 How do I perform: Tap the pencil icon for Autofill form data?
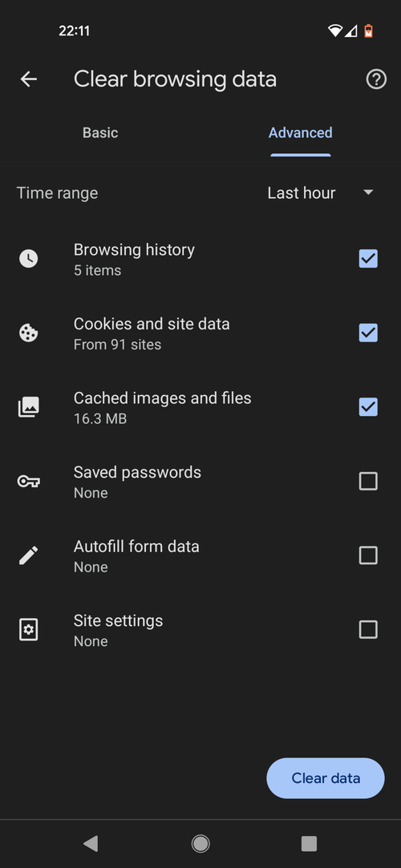pos(28,555)
